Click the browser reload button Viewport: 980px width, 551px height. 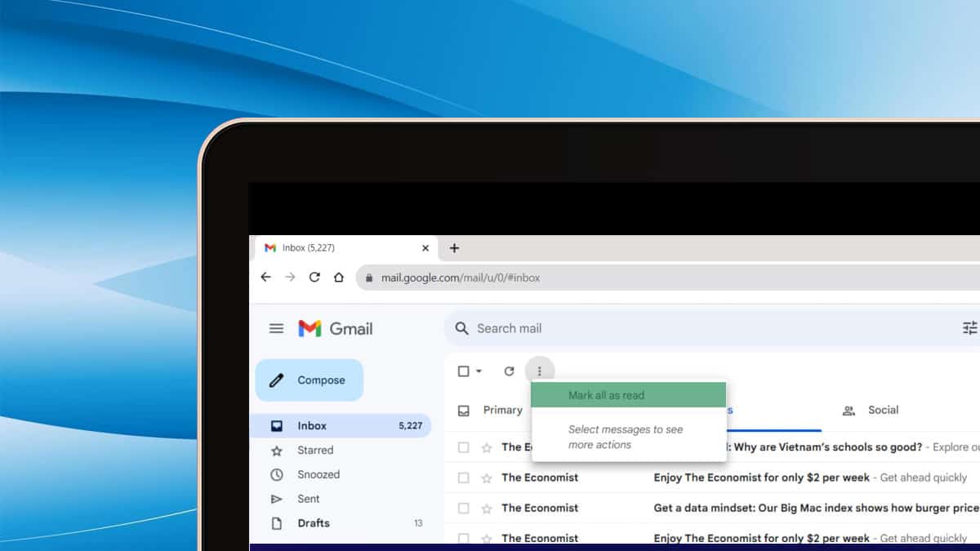[314, 278]
